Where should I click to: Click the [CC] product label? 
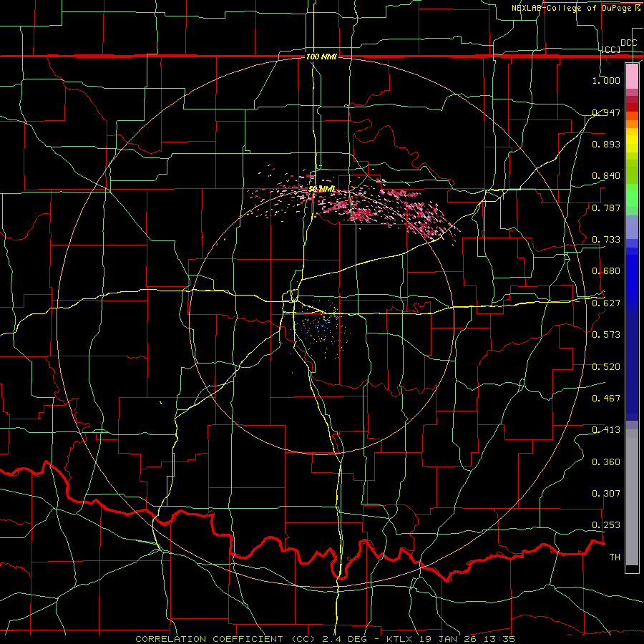tap(611, 49)
